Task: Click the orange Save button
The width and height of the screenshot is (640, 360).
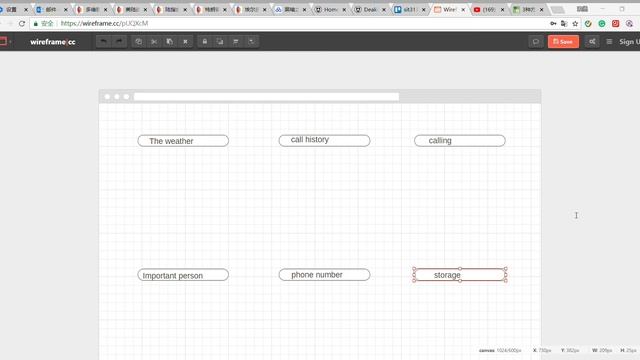Action: (x=563, y=42)
